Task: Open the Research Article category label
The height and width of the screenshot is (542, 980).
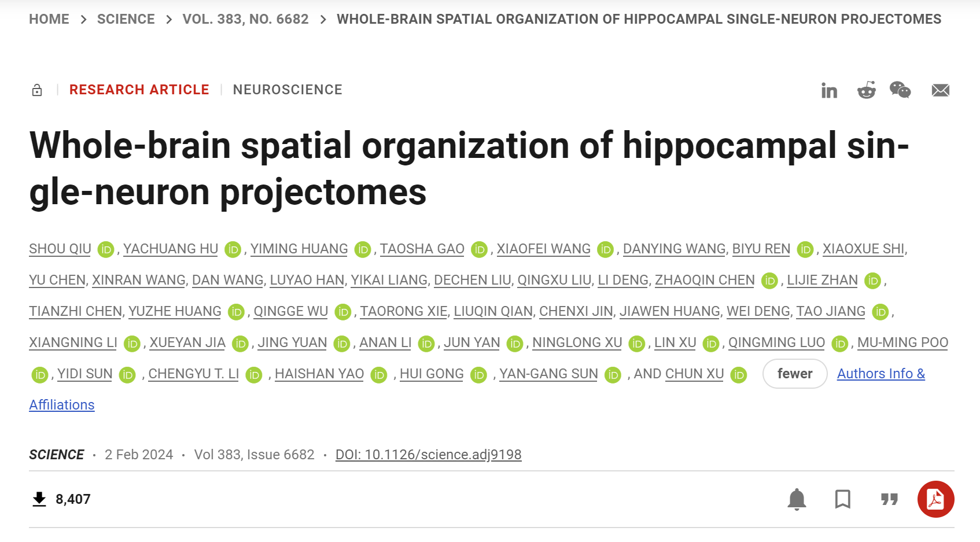Action: coord(139,90)
